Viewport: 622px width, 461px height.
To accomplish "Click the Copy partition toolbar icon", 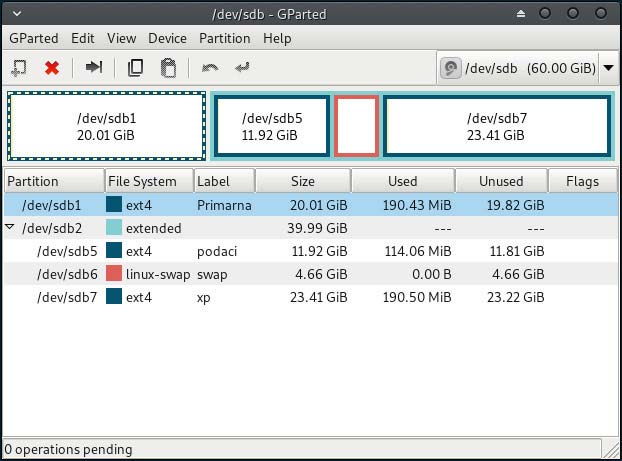I will [135, 68].
